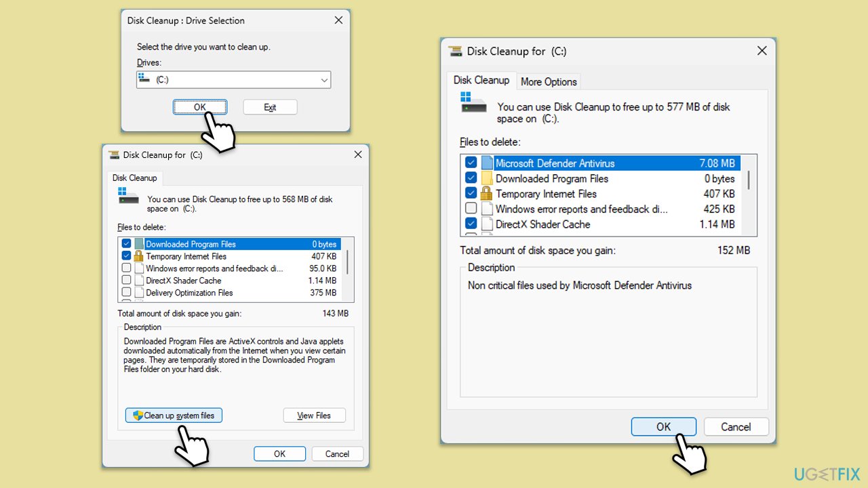
Task: Click the scrollbar in the Microsoft Defender file list
Action: point(749,180)
